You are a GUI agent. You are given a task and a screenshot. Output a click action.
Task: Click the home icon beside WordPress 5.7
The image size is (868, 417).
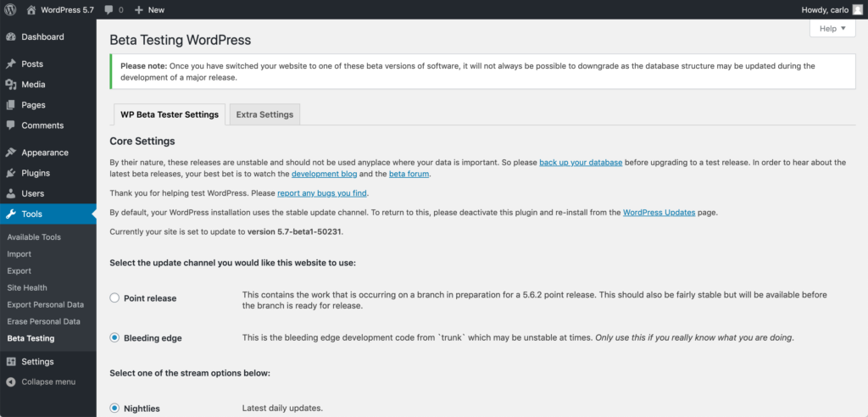click(31, 9)
